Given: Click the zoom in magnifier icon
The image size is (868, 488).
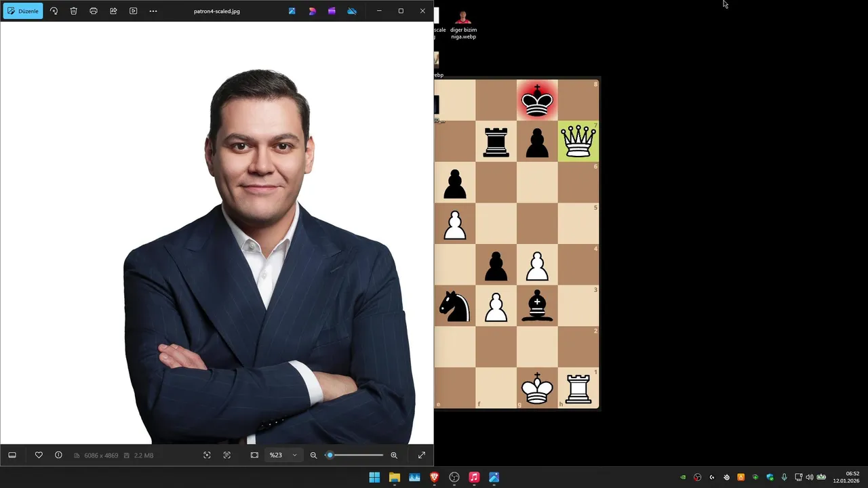Looking at the screenshot, I should coord(394,455).
